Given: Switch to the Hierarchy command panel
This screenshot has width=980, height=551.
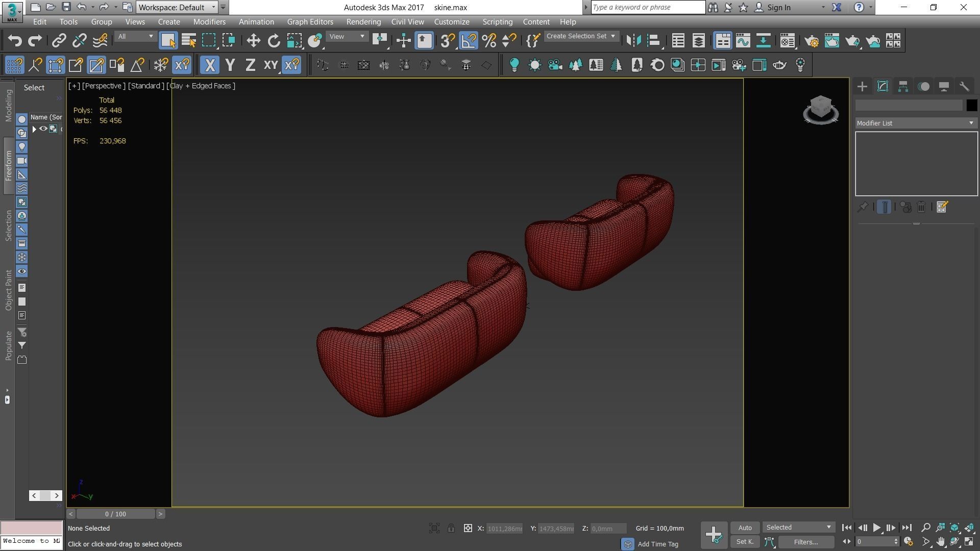Looking at the screenshot, I should (903, 87).
